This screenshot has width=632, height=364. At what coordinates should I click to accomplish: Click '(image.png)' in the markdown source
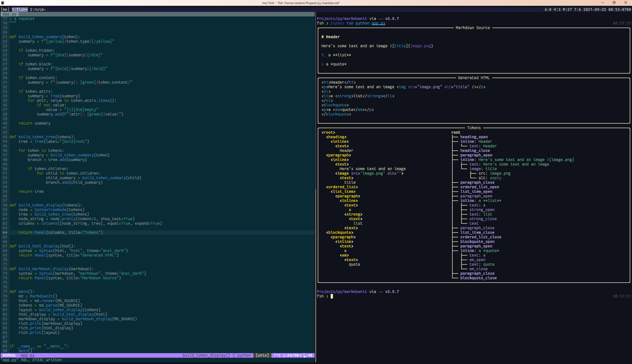pyautogui.click(x=420, y=46)
